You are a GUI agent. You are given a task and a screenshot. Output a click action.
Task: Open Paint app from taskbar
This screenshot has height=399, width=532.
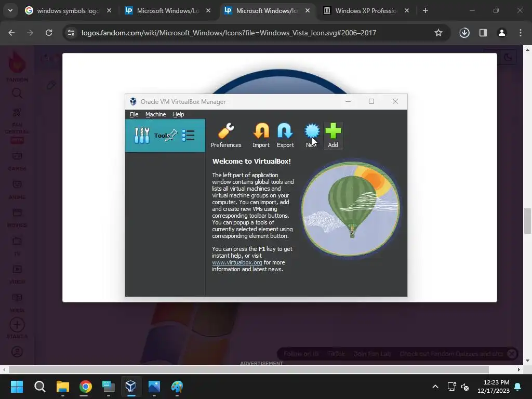click(177, 387)
